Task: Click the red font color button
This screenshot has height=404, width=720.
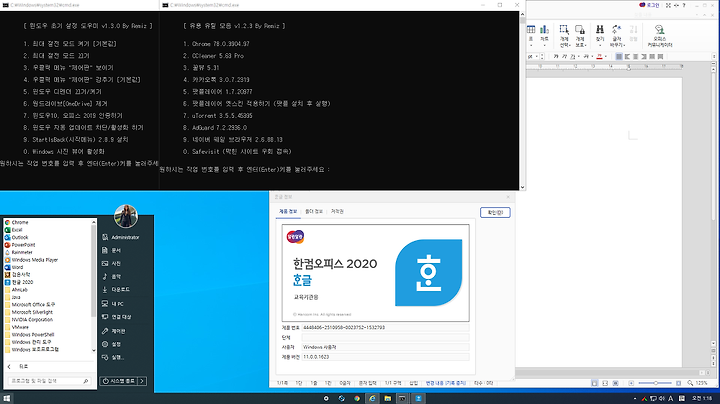Action: tap(599, 56)
